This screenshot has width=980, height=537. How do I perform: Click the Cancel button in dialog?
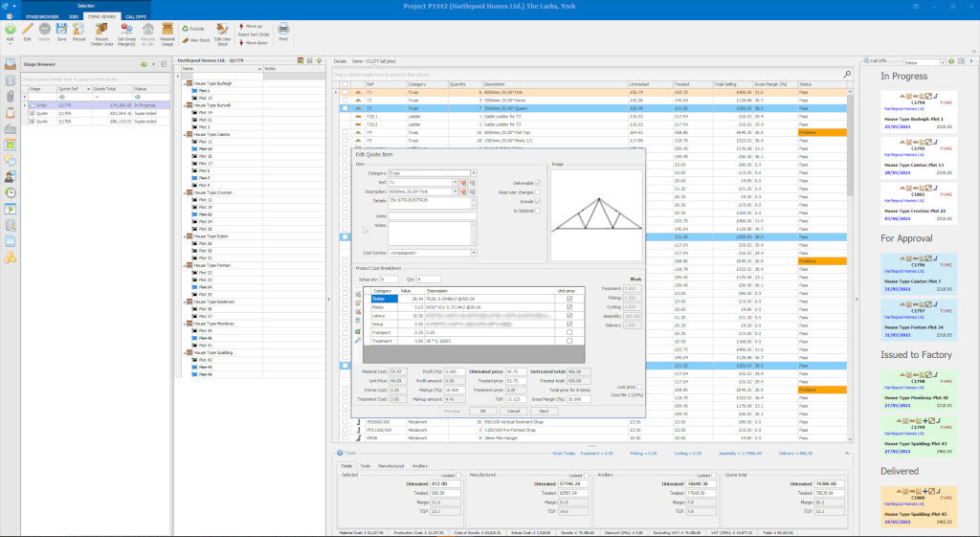click(514, 411)
